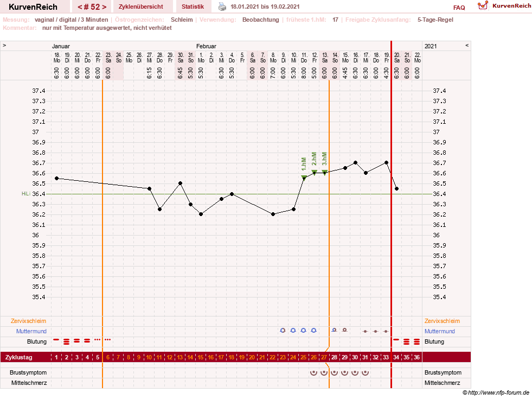Open the FAQ link
532x399 pixels.
coord(459,8)
